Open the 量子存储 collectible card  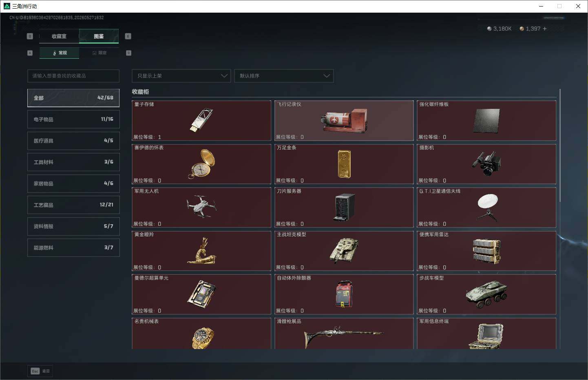[x=201, y=121]
